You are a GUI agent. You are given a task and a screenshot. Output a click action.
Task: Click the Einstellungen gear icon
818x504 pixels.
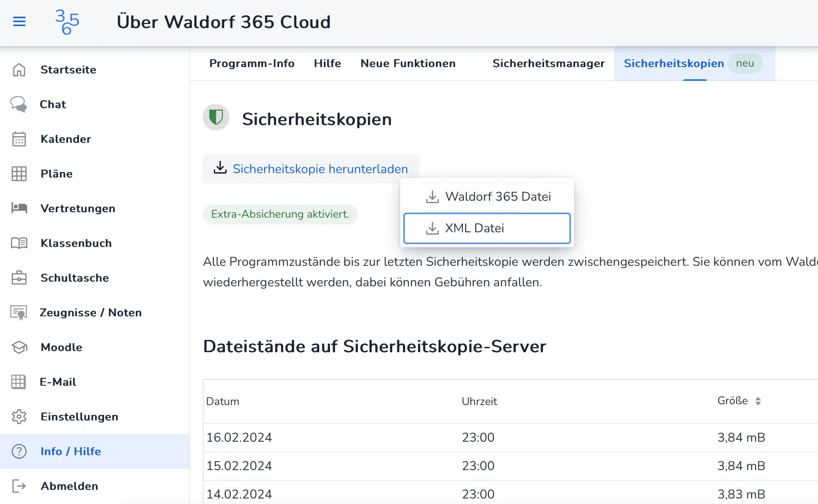pos(19,417)
